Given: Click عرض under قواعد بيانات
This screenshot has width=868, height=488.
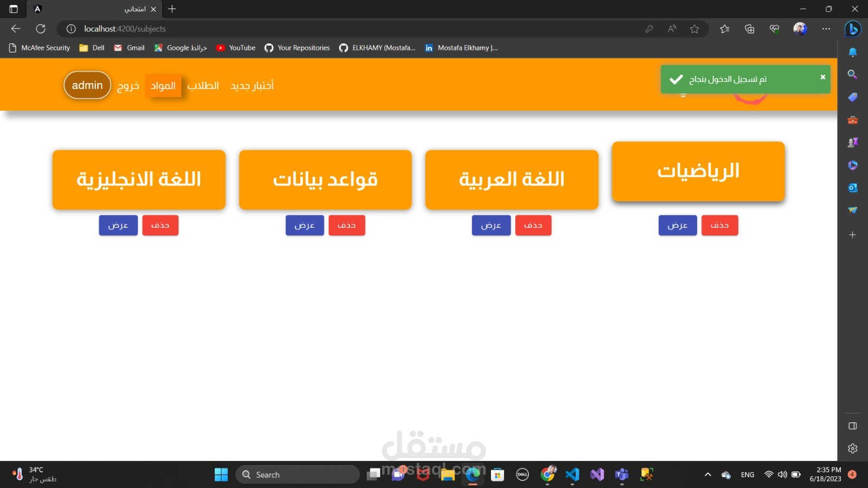Looking at the screenshot, I should [x=305, y=225].
